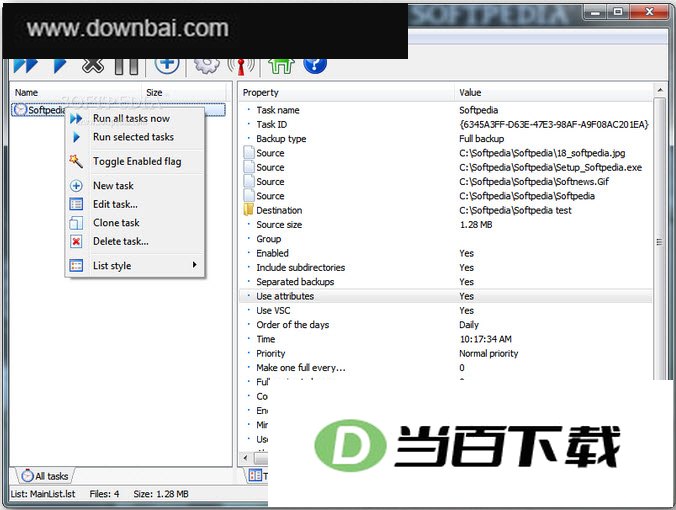Viewport: 676px width, 510px height.
Task: Select the Source size property row
Action: [x=445, y=224]
